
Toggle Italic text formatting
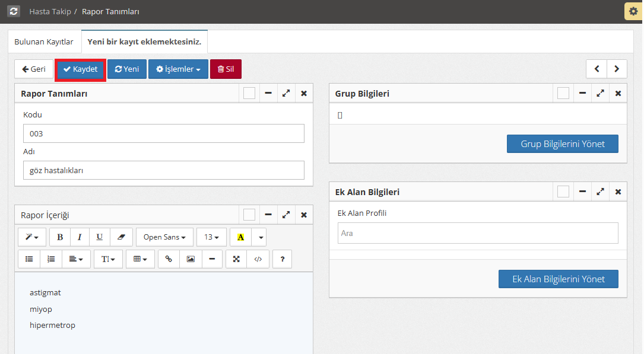tap(80, 237)
